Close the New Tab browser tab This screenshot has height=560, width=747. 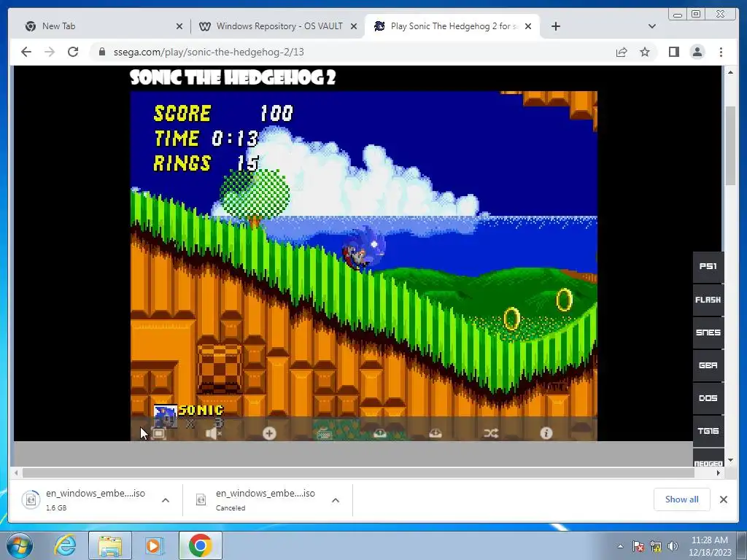point(179,27)
